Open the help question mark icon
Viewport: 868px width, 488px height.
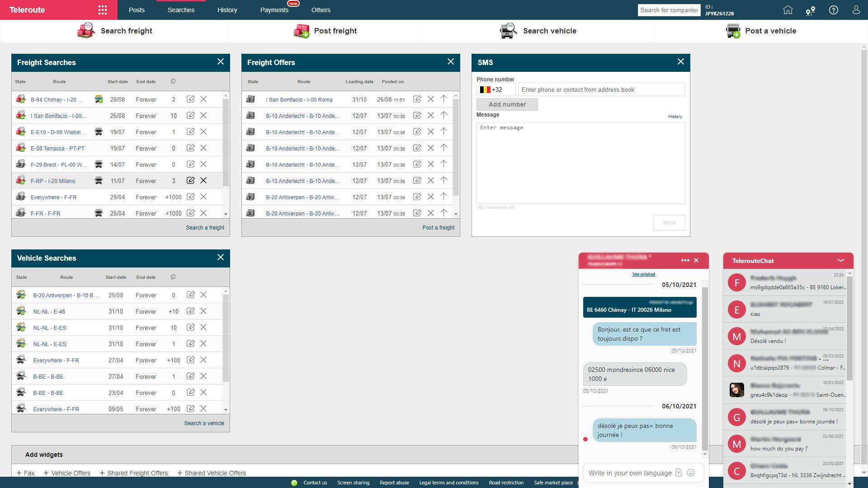click(833, 10)
